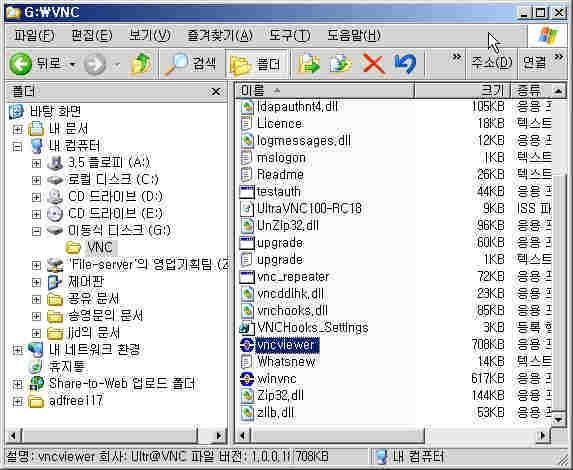
Task: Select UnZip32.dll file icon
Action: click(247, 225)
